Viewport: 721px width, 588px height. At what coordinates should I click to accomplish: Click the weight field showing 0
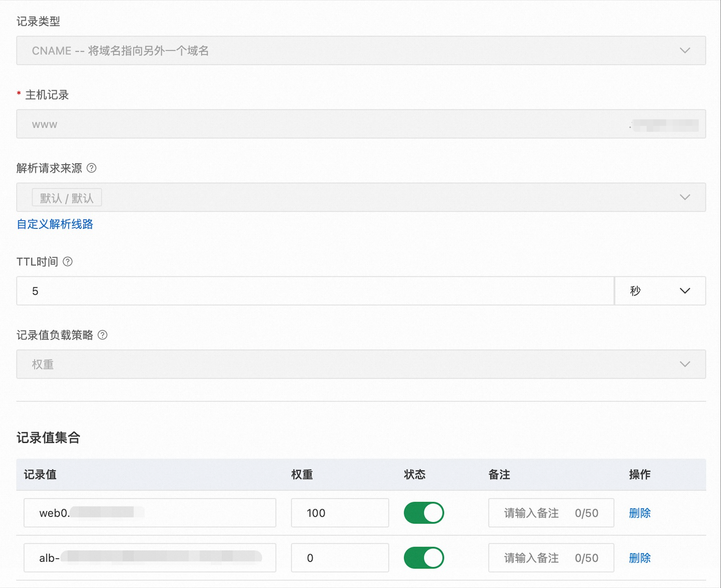click(x=340, y=558)
